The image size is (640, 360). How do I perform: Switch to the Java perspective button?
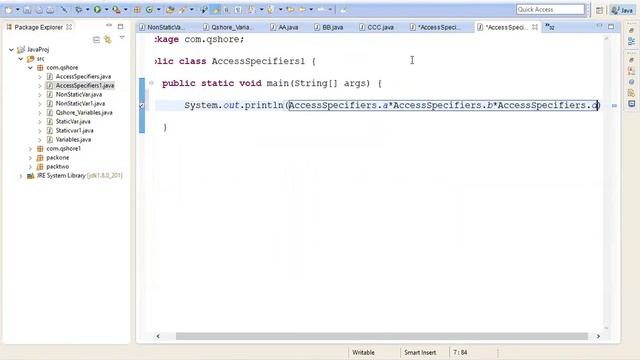622,10
